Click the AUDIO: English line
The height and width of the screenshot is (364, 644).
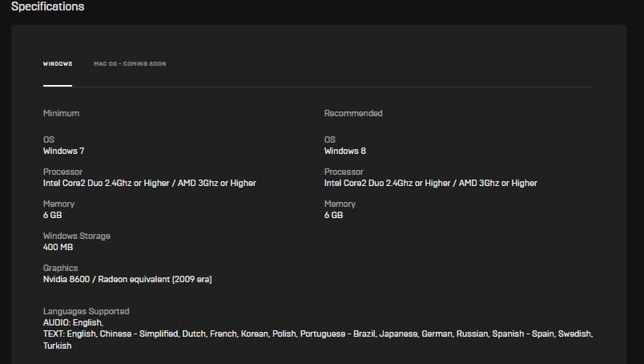(73, 322)
